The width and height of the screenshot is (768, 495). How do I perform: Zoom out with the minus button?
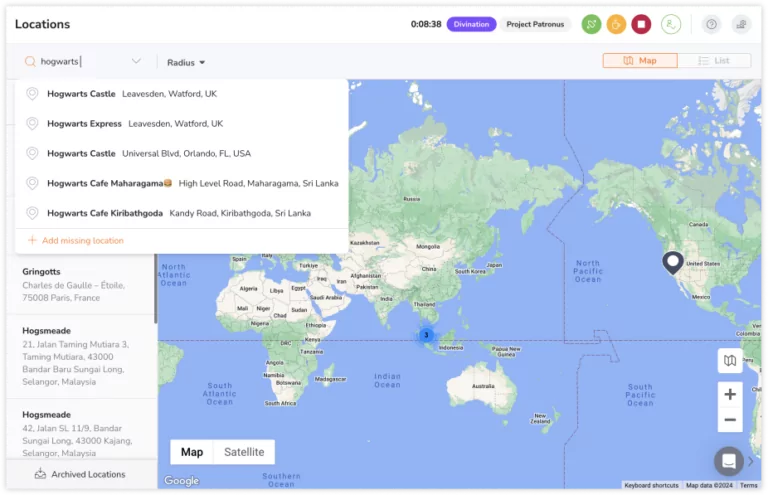tap(730, 420)
